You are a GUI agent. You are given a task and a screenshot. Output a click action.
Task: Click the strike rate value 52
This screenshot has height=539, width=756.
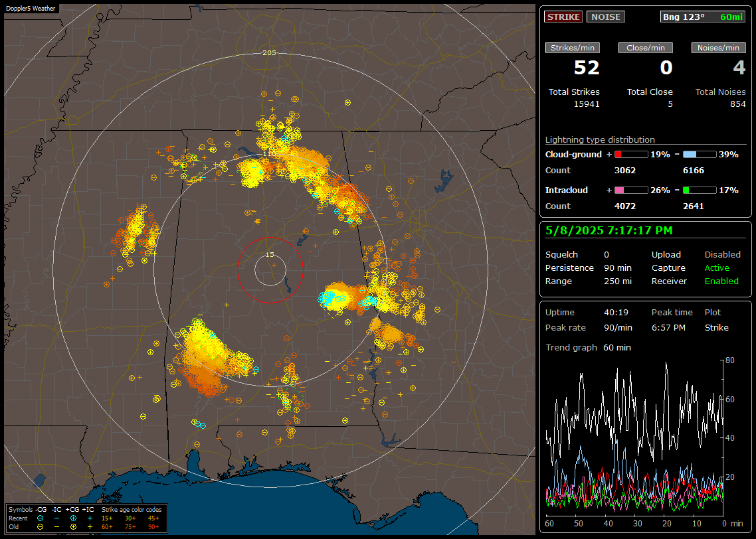coord(587,68)
